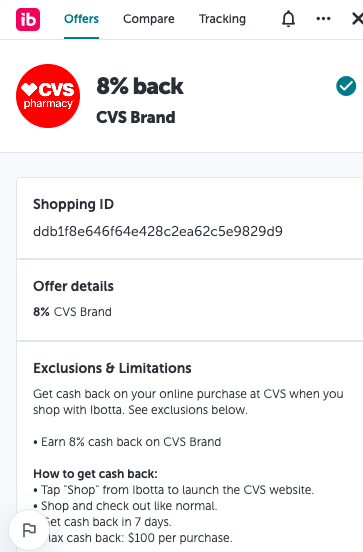Click the CVS pharmacy logo
This screenshot has width=363, height=552.
coord(48,96)
